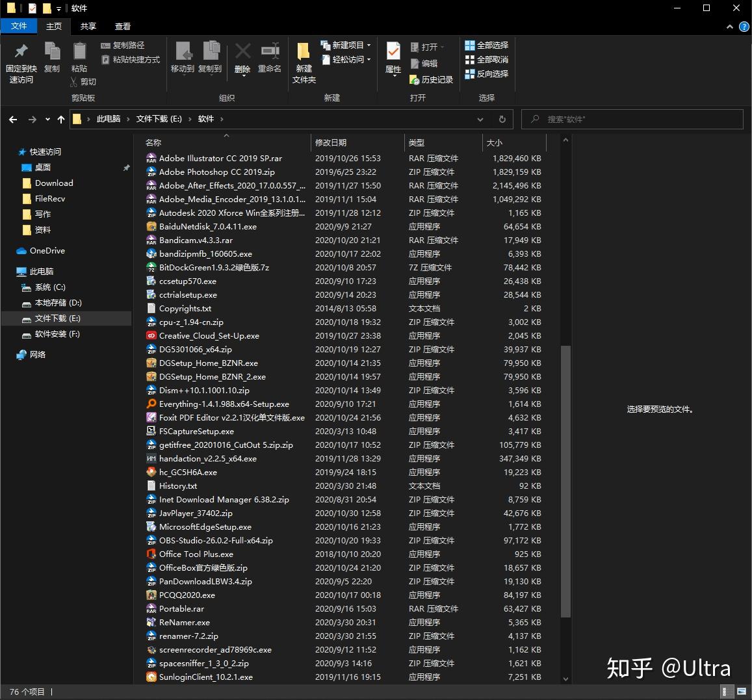
Task: Click the Cut (剪切) scissors button
Action: (83, 82)
